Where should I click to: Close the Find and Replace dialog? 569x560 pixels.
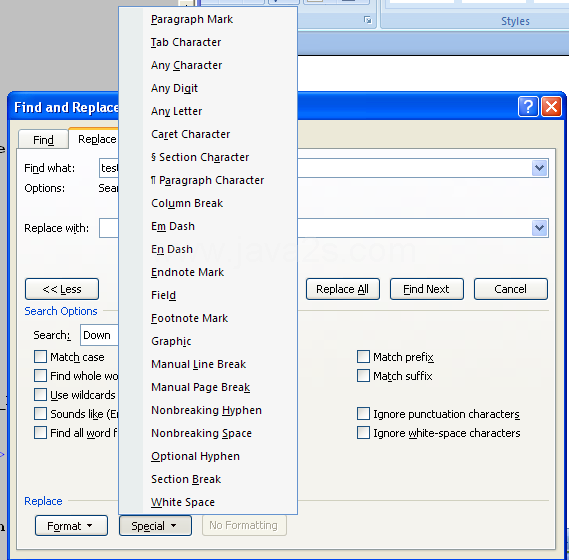pos(551,107)
